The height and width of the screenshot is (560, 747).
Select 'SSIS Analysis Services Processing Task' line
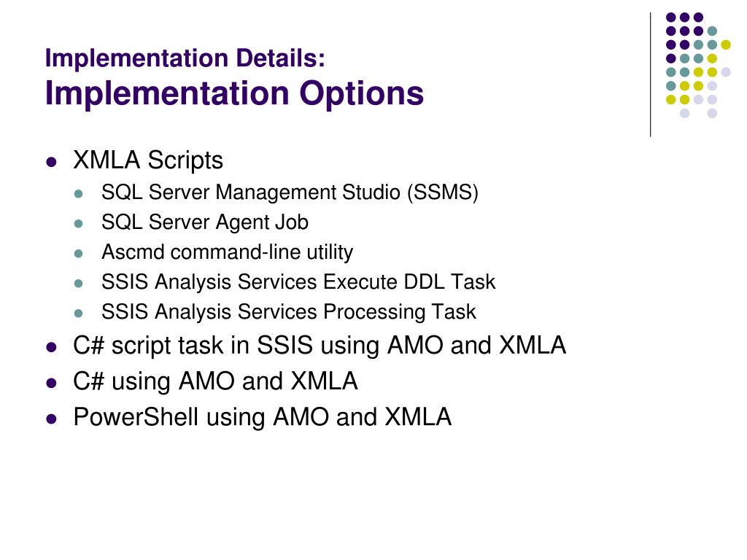click(x=289, y=312)
